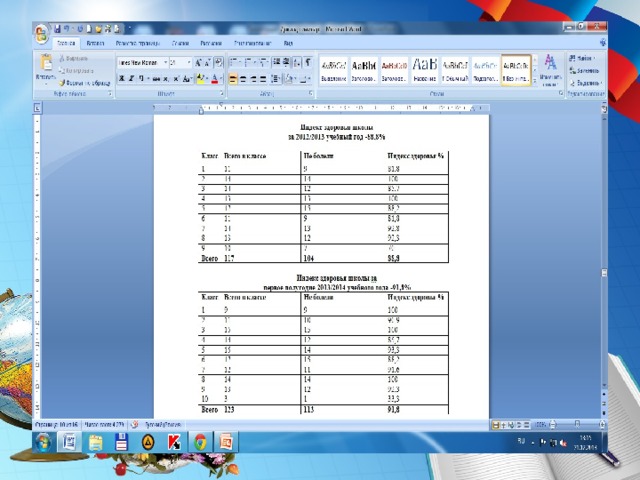The width and height of the screenshot is (640, 480).
Task: Apply the Обычный (Normal) style thumbnail
Action: (455, 70)
